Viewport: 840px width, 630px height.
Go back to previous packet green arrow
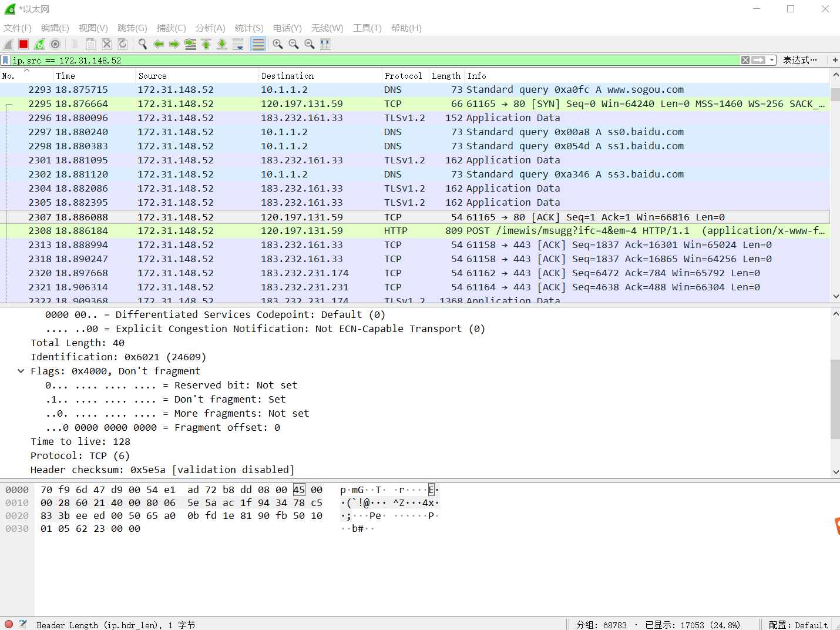tap(159, 44)
